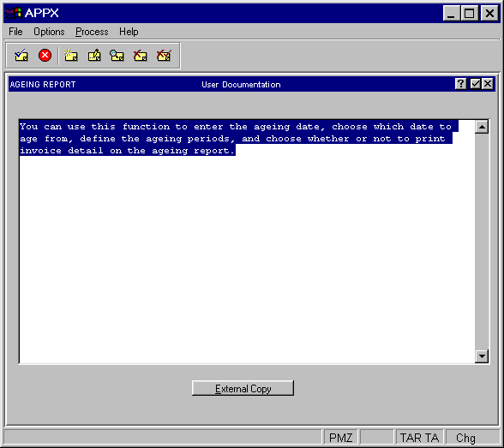The height and width of the screenshot is (448, 504).
Task: Close the APPX window
Action: click(x=489, y=13)
